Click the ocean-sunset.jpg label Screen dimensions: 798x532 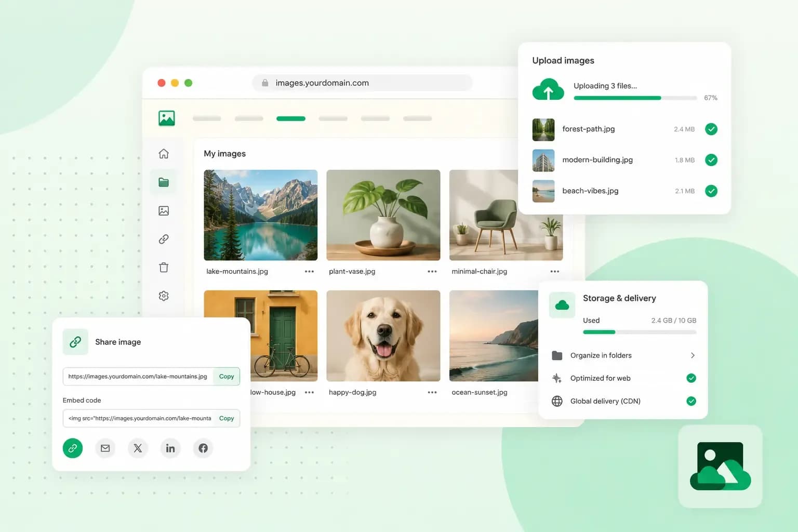480,392
